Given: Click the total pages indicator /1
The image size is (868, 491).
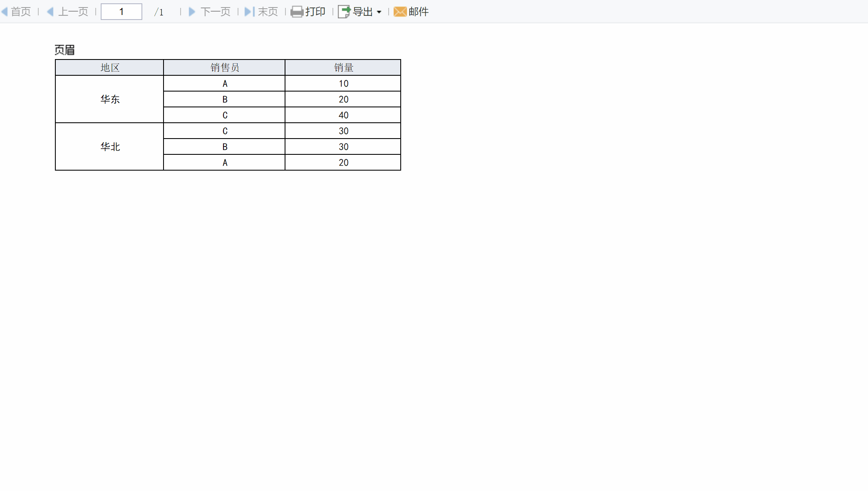Looking at the screenshot, I should (159, 12).
